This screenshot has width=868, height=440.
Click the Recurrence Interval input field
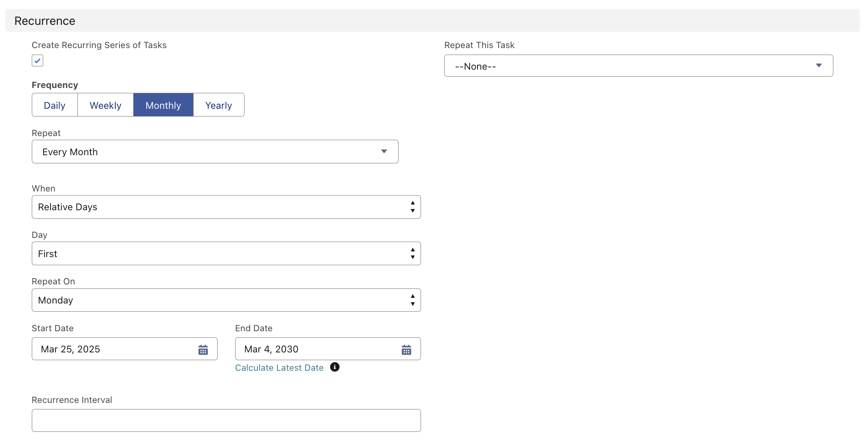[x=226, y=420]
